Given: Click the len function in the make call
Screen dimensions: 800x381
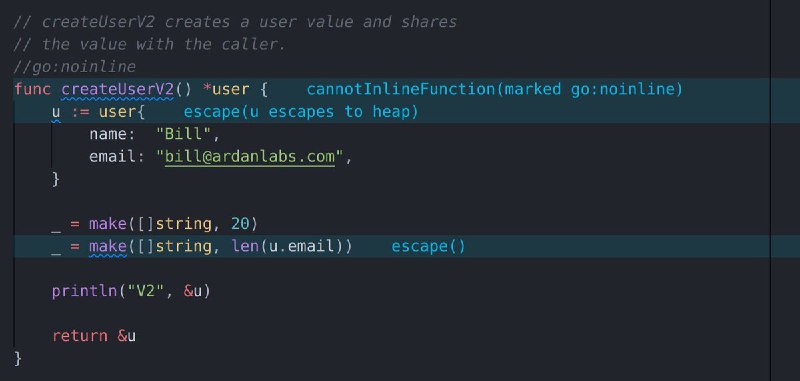Looking at the screenshot, I should pyautogui.click(x=245, y=246).
